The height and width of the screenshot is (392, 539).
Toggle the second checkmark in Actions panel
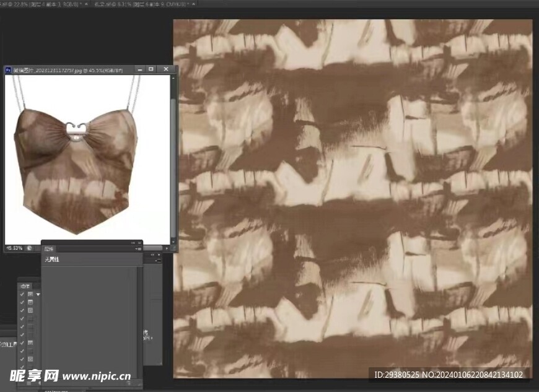(x=22, y=302)
